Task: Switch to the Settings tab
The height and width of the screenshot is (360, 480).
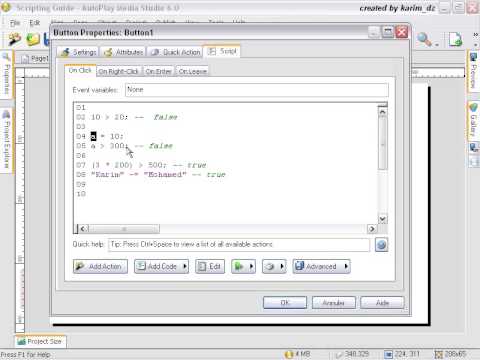Action: [79, 52]
